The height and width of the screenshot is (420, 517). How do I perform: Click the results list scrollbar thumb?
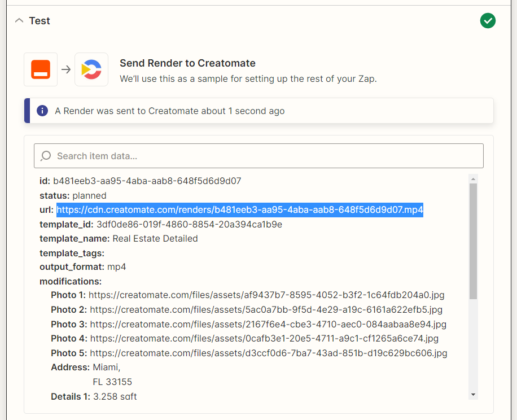pos(473,241)
